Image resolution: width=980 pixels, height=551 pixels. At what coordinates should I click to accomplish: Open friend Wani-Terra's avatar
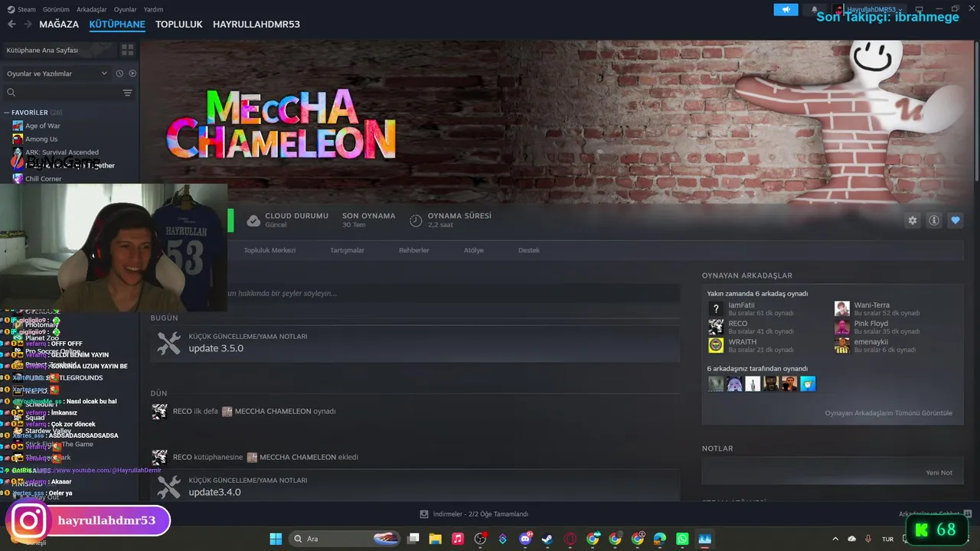[x=842, y=308]
